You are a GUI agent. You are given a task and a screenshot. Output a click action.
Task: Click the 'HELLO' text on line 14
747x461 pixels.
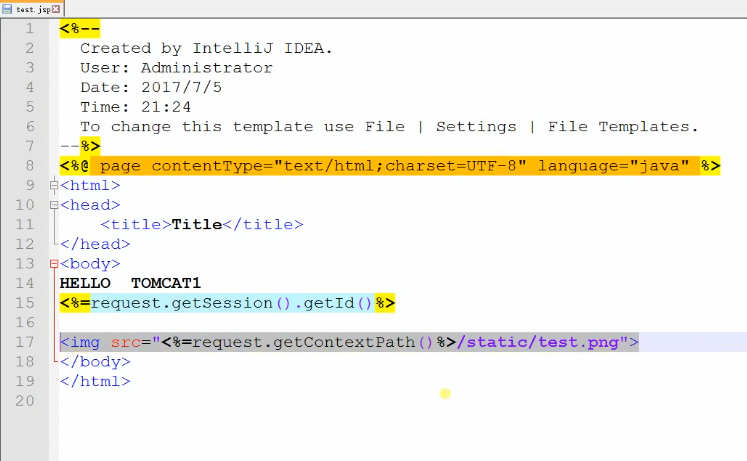pos(85,283)
